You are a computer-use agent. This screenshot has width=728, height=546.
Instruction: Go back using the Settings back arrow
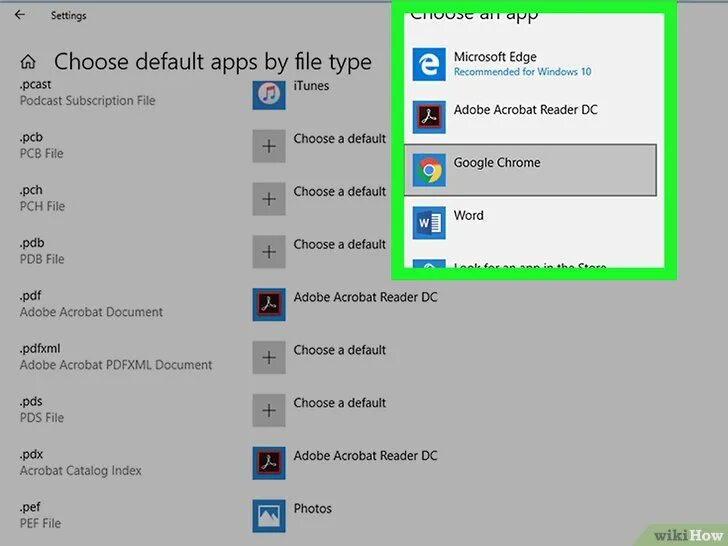(x=20, y=15)
